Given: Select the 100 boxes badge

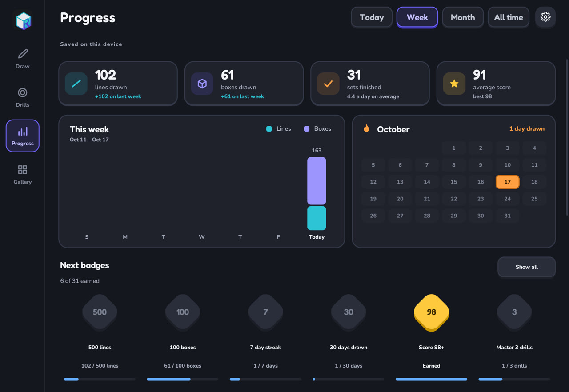Looking at the screenshot, I should [x=183, y=312].
